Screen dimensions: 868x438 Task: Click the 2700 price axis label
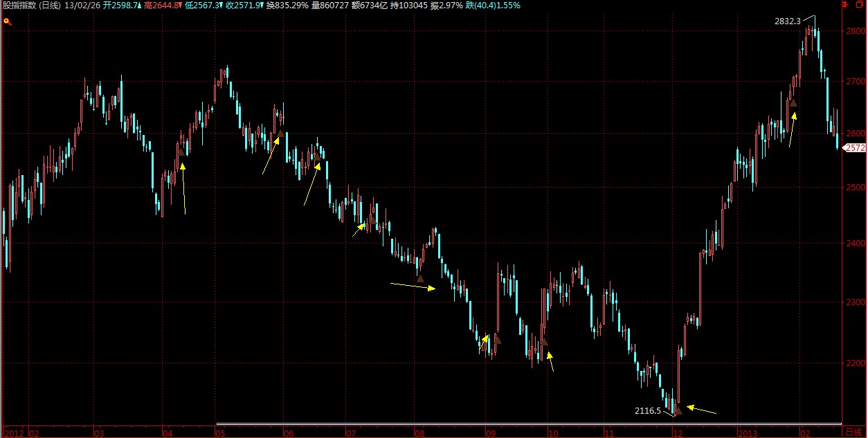856,82
